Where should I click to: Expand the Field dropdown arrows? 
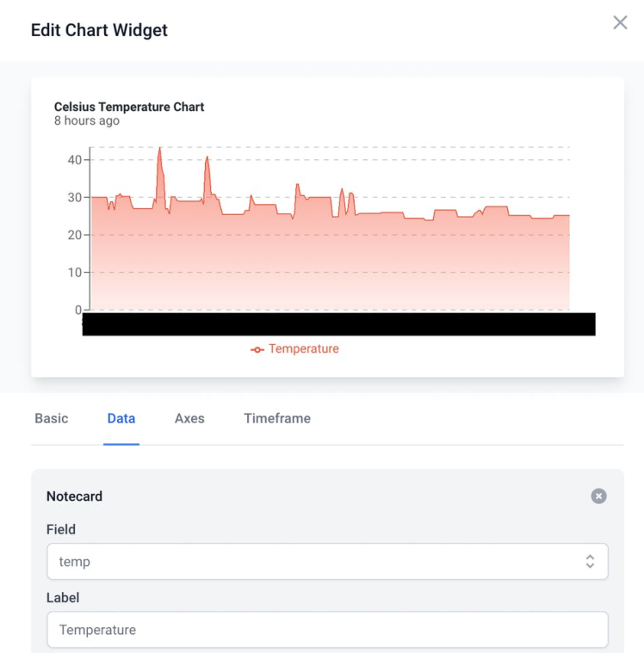[590, 562]
